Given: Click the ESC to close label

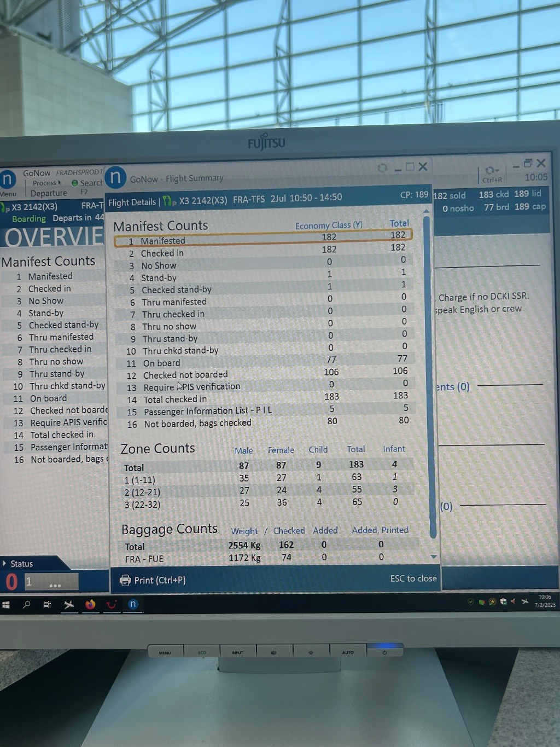Looking at the screenshot, I should [x=413, y=578].
